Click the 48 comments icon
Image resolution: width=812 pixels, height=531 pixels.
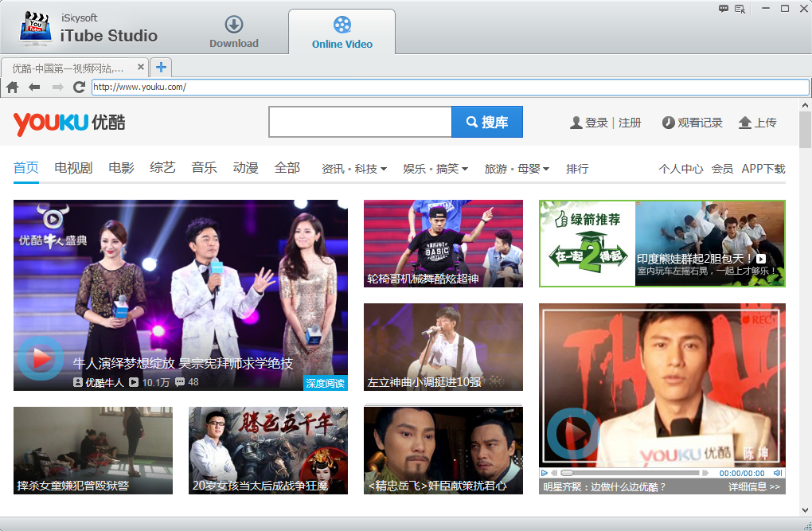pos(180,382)
